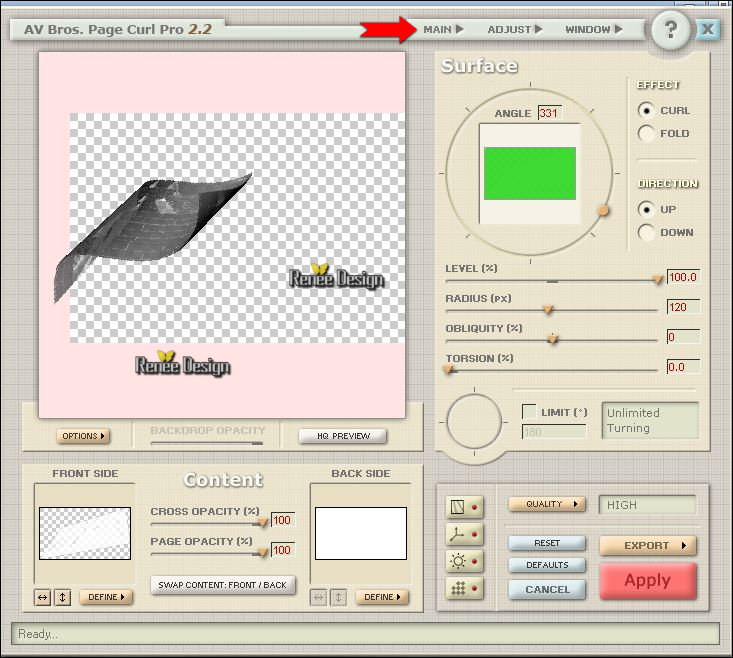Expand the QUALITY dropdown
Image resolution: width=733 pixels, height=658 pixels.
[x=546, y=504]
